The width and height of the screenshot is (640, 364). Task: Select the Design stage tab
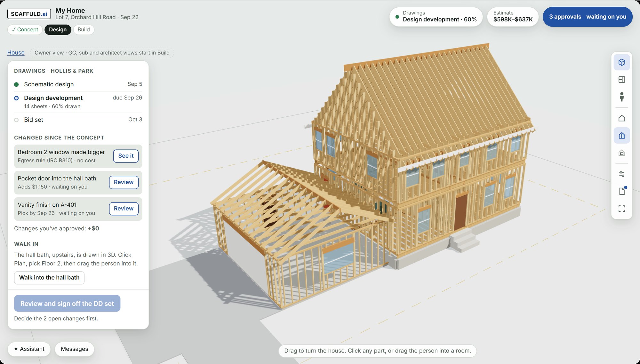(x=58, y=29)
